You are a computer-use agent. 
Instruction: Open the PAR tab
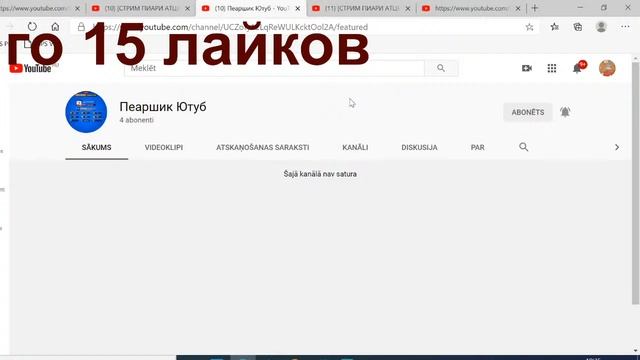[478, 147]
